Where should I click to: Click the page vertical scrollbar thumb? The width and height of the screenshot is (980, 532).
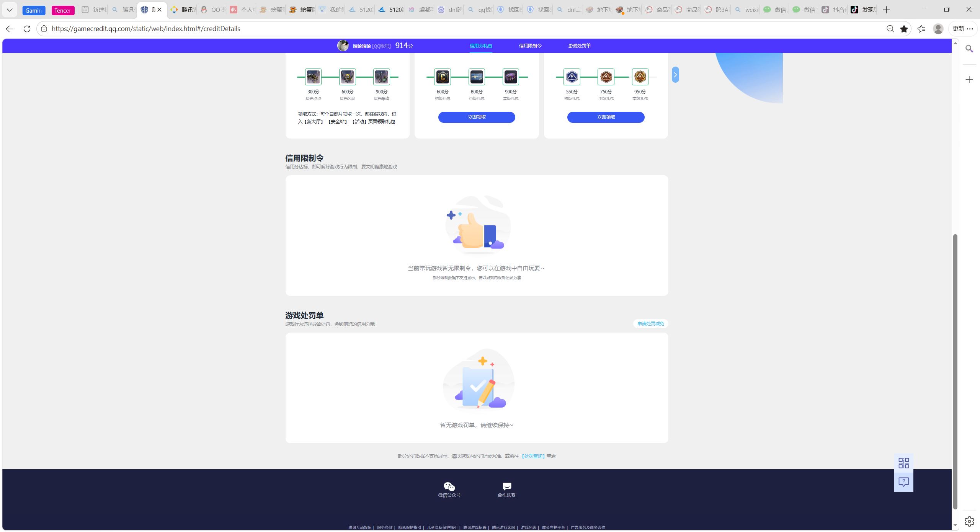(x=955, y=371)
